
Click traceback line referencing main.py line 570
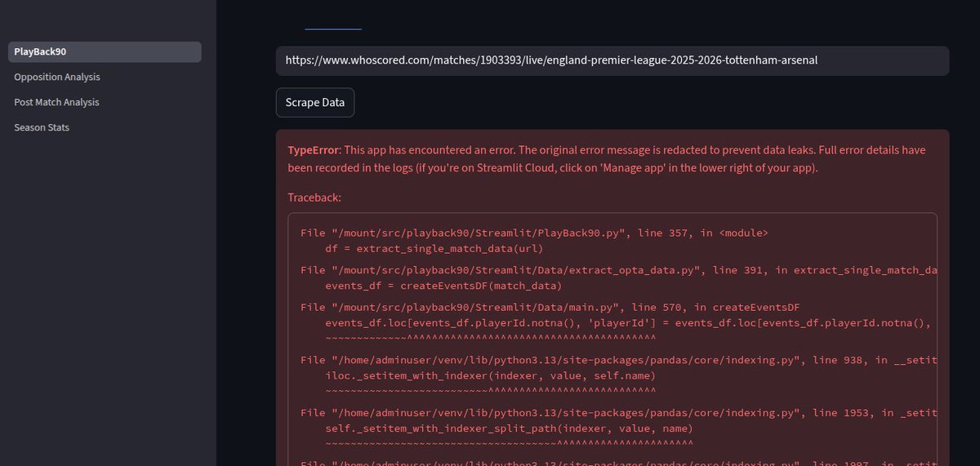pos(550,307)
